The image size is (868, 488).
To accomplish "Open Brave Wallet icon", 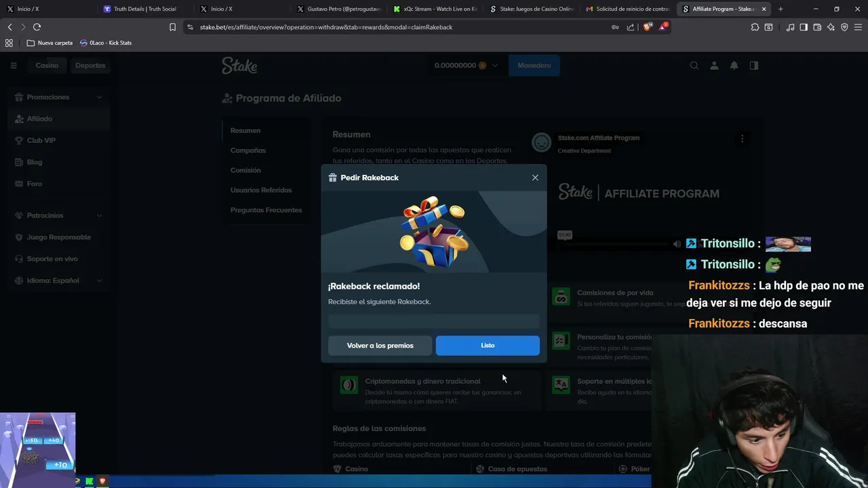I will tap(817, 27).
